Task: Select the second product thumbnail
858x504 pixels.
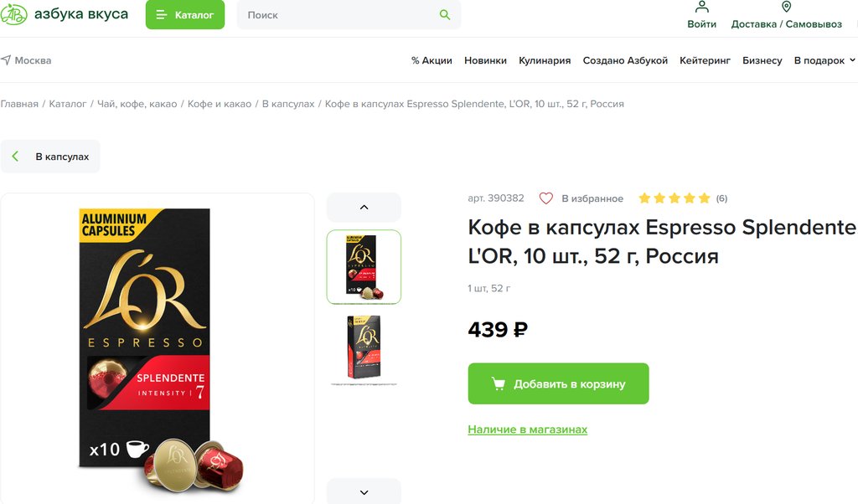Action: click(x=364, y=347)
